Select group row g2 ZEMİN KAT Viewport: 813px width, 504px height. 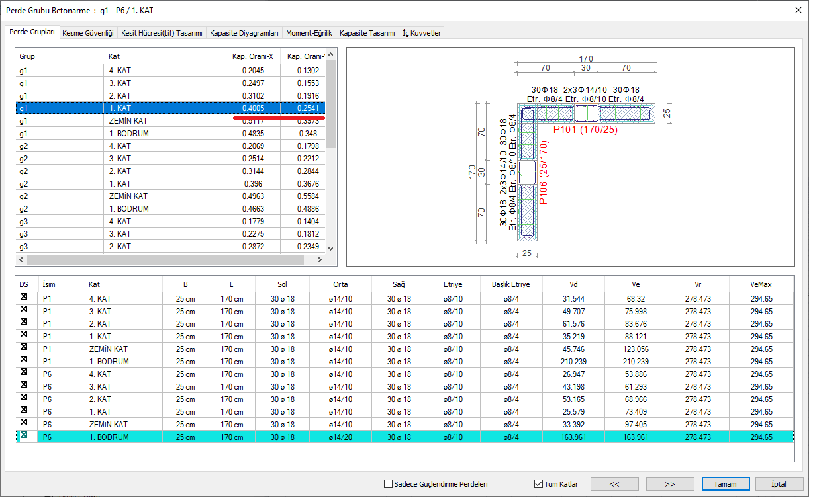(x=171, y=196)
